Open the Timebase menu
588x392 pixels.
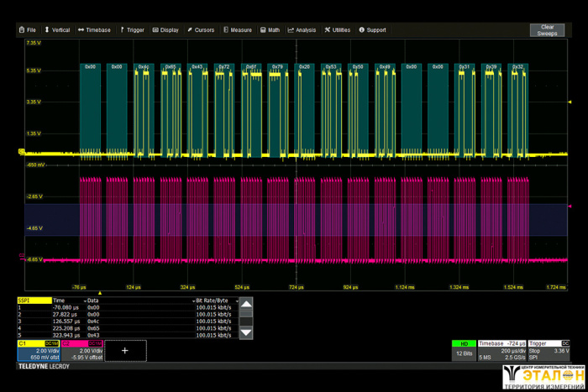(x=94, y=29)
